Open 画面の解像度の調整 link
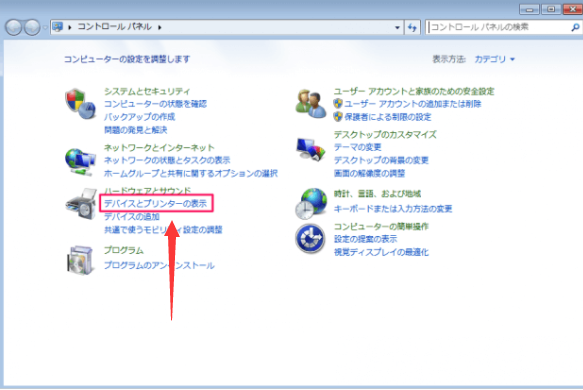The height and width of the screenshot is (390, 583). tap(369, 173)
